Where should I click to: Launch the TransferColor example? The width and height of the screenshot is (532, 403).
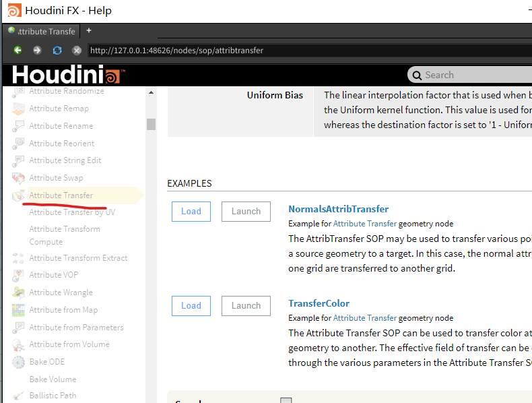click(x=246, y=306)
